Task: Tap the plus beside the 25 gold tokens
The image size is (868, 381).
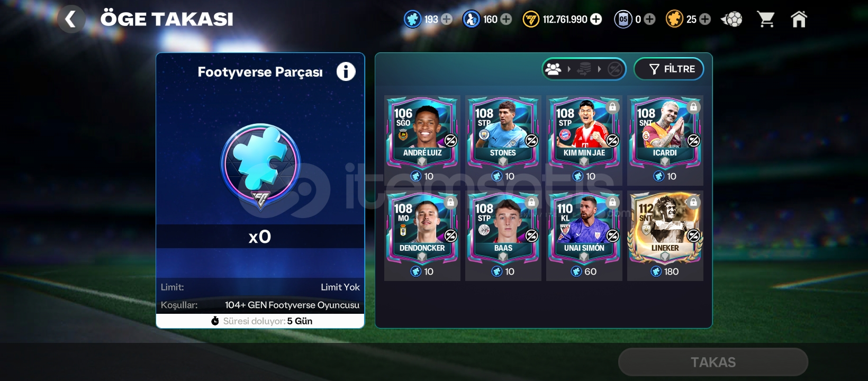Action: tap(705, 20)
